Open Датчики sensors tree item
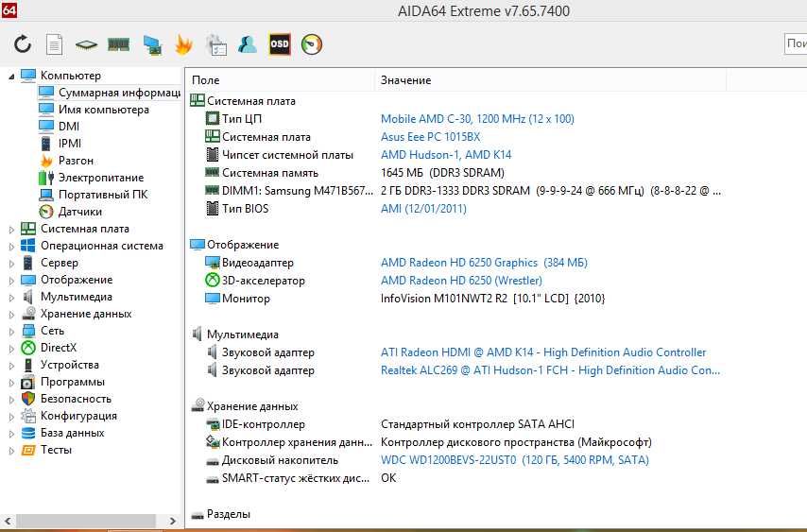 coord(79,212)
